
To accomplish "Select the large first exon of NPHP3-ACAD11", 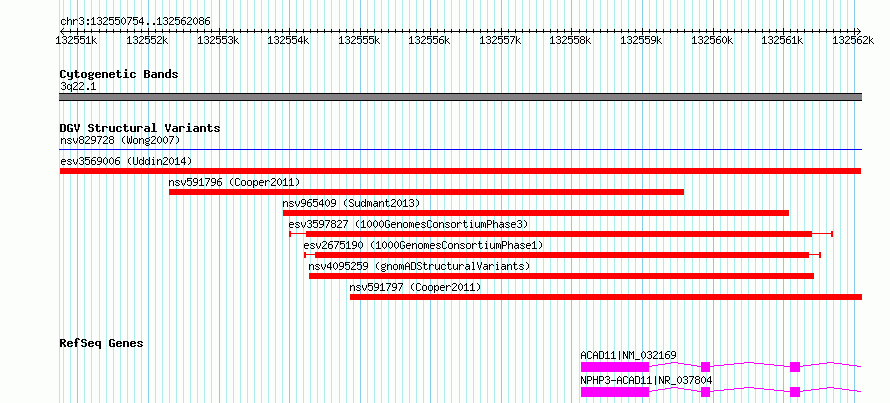I will coord(615,392).
